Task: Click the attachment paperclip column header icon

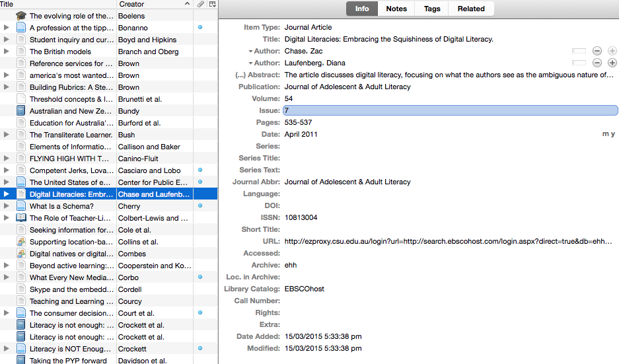Action: pos(200,4)
